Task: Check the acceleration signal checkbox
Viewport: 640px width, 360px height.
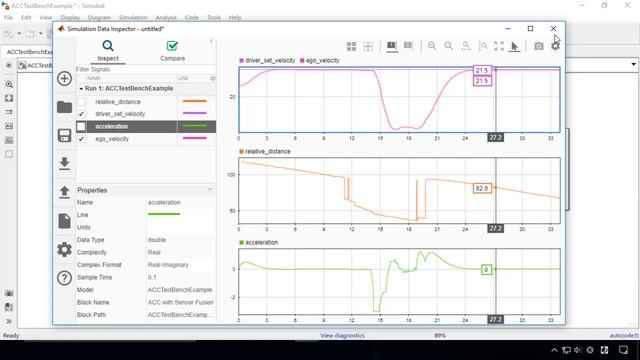Action: [x=81, y=127]
